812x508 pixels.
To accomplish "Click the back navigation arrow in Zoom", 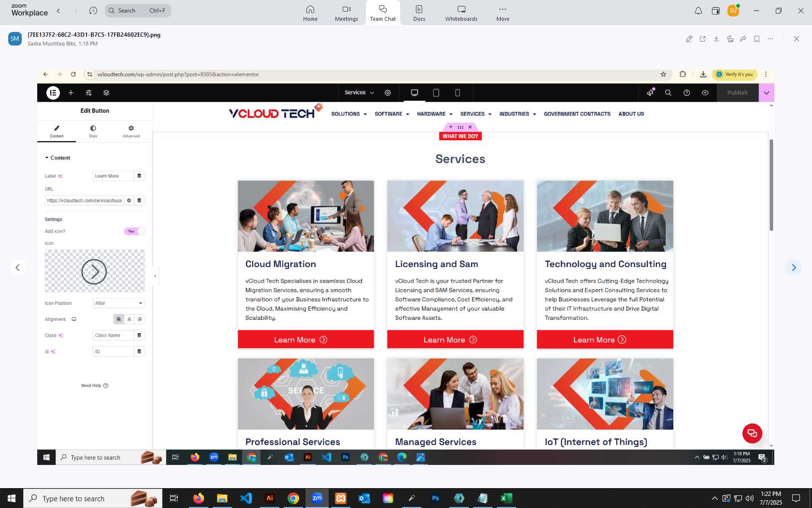I will [x=58, y=11].
